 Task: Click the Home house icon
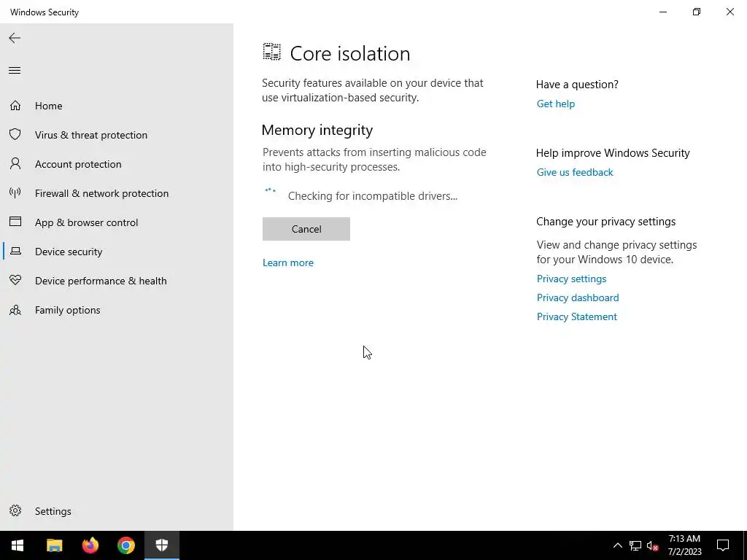(x=15, y=105)
